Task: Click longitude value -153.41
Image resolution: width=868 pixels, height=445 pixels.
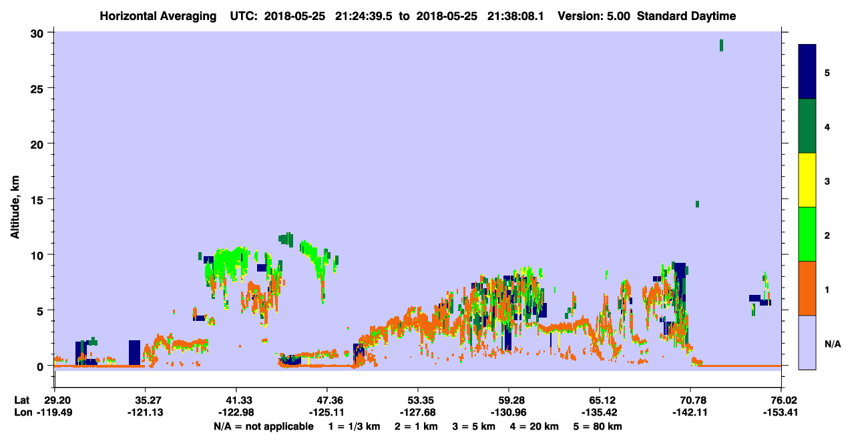Action: tap(781, 413)
